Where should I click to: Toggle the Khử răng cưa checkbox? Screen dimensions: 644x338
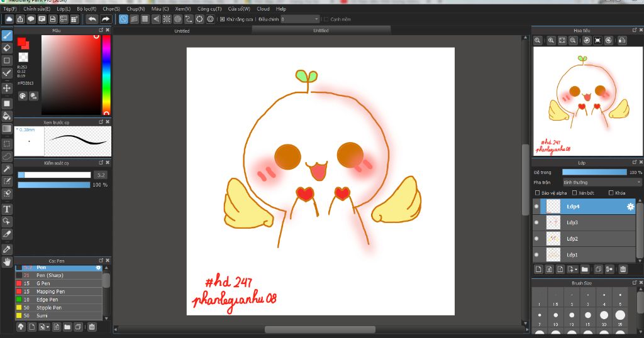[222, 19]
